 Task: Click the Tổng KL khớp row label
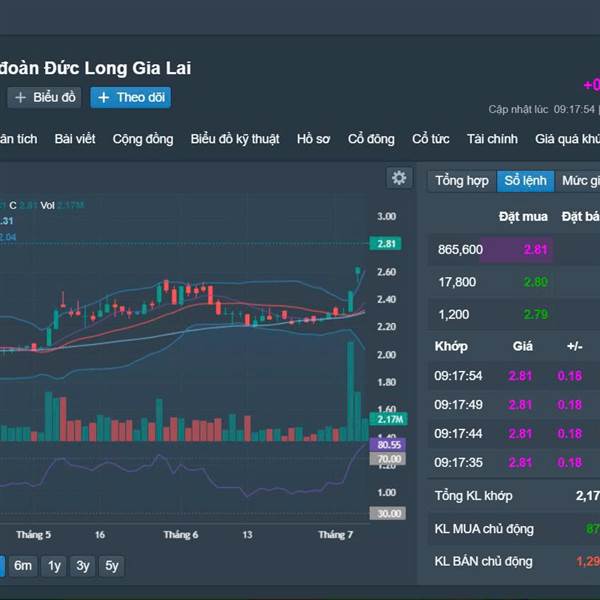[473, 496]
